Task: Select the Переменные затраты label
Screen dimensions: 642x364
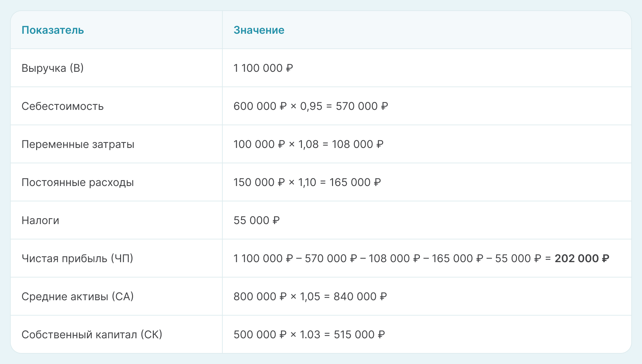Action: tap(78, 144)
